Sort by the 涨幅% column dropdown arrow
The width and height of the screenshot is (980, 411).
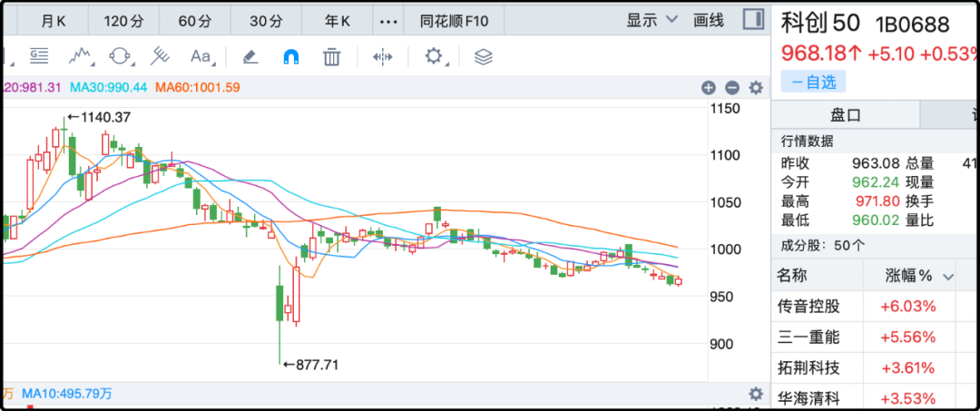pyautogui.click(x=949, y=277)
